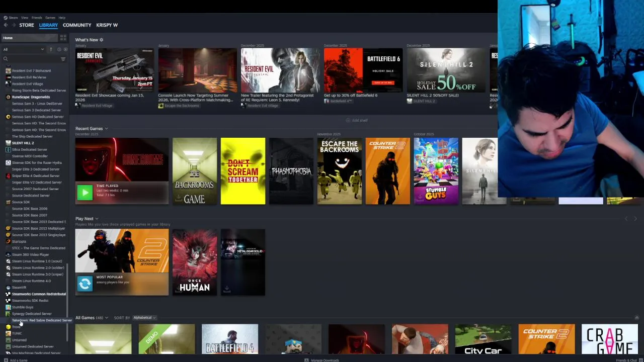Select TUNIC in the sidebar list
The height and width of the screenshot is (362, 644).
pos(17,333)
